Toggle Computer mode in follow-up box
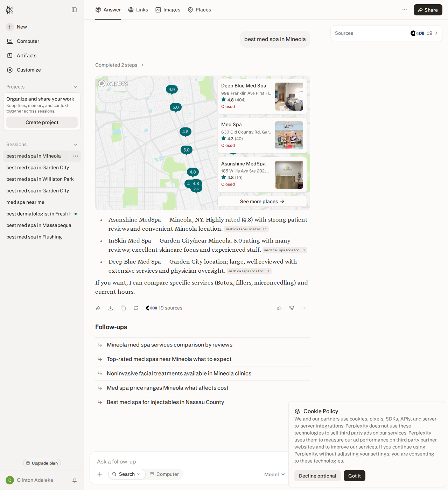Image resolution: width=448 pixels, height=490 pixels. [x=164, y=474]
